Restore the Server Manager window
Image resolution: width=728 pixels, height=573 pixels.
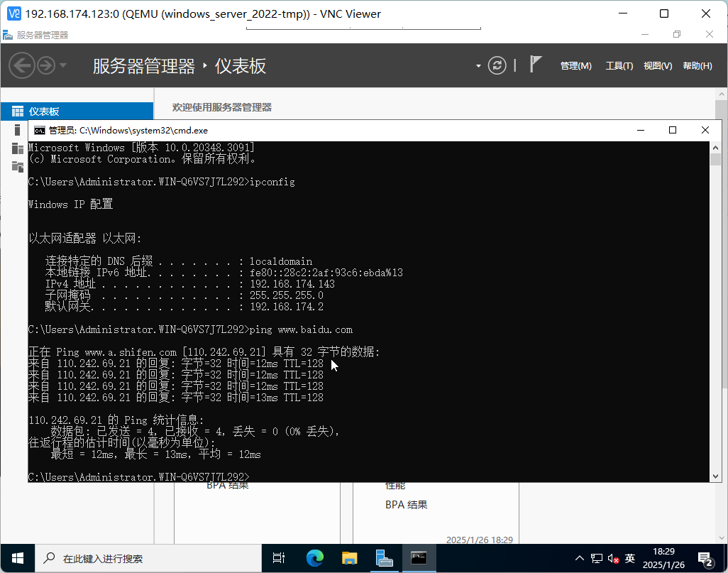677,34
